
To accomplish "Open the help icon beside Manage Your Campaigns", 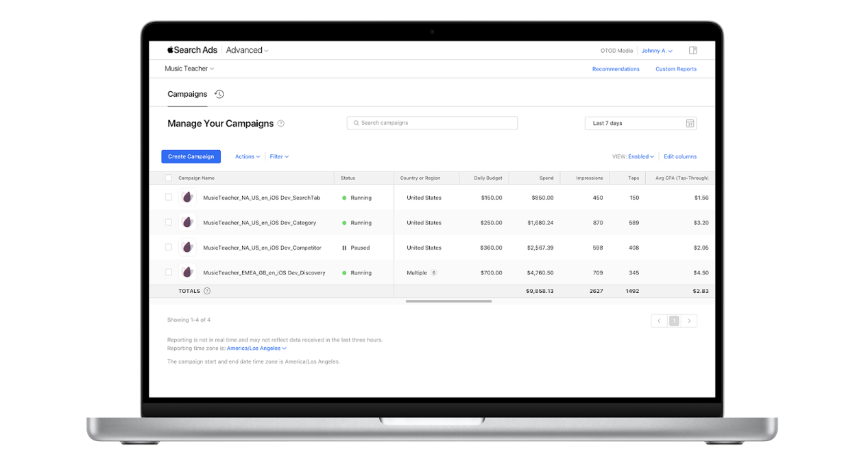I will (280, 123).
